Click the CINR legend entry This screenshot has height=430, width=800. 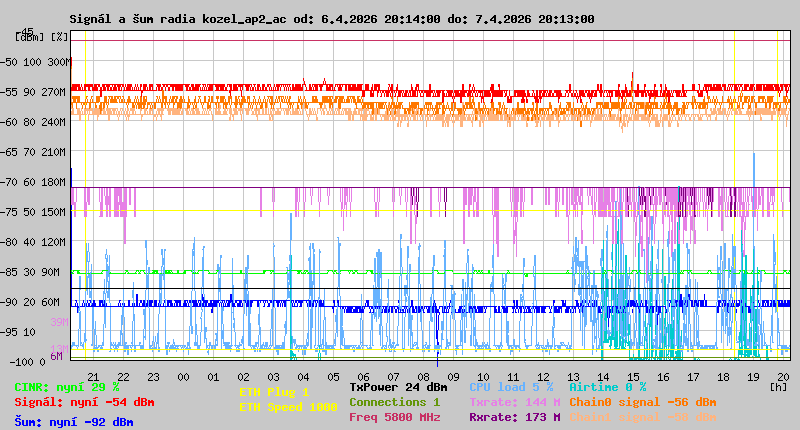(67, 387)
